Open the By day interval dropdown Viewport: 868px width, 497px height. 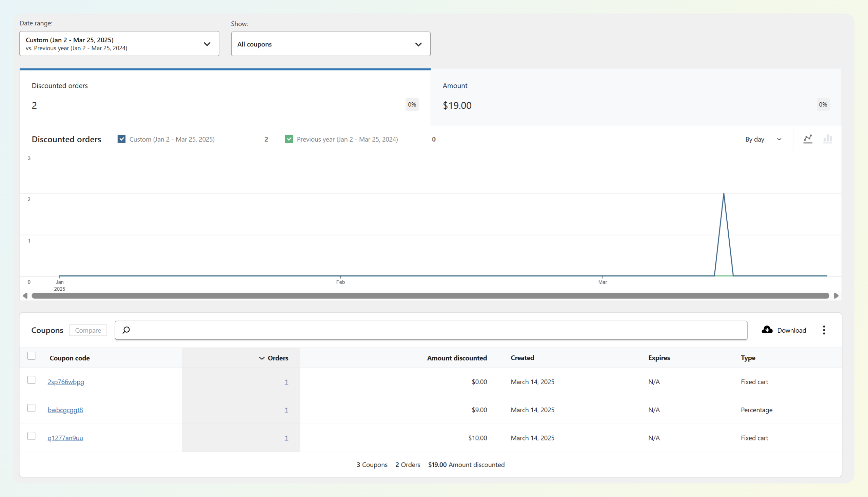pyautogui.click(x=763, y=139)
